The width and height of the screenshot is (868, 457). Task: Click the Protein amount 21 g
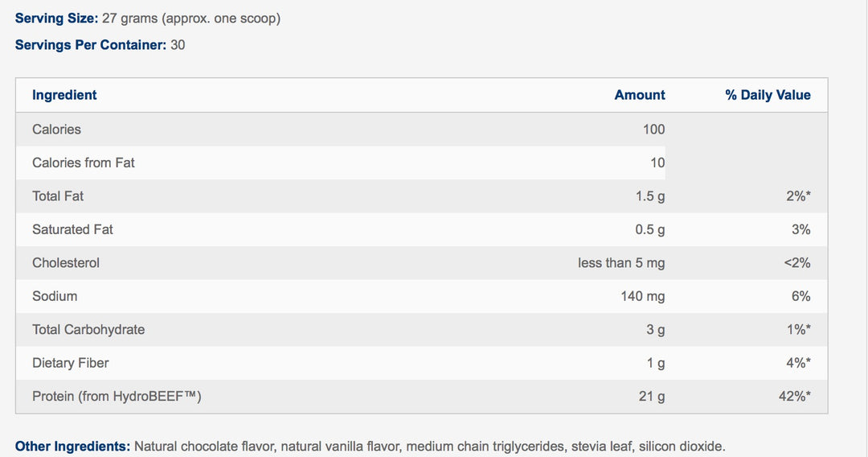coord(650,397)
